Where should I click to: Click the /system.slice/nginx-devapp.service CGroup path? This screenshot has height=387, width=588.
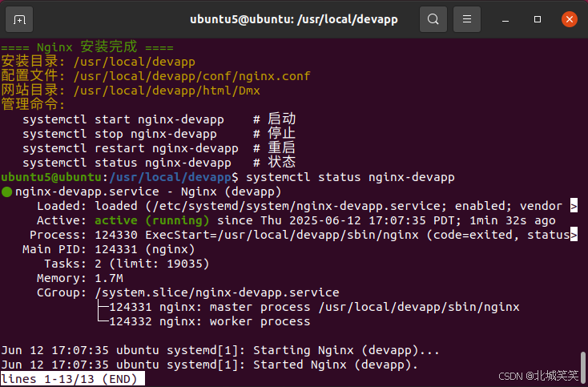(x=217, y=292)
